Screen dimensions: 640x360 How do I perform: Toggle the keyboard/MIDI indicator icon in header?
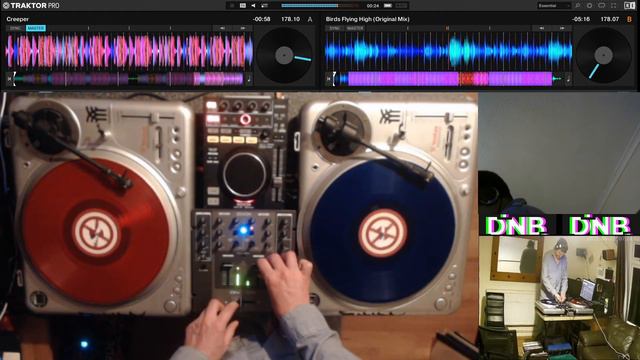point(243,6)
